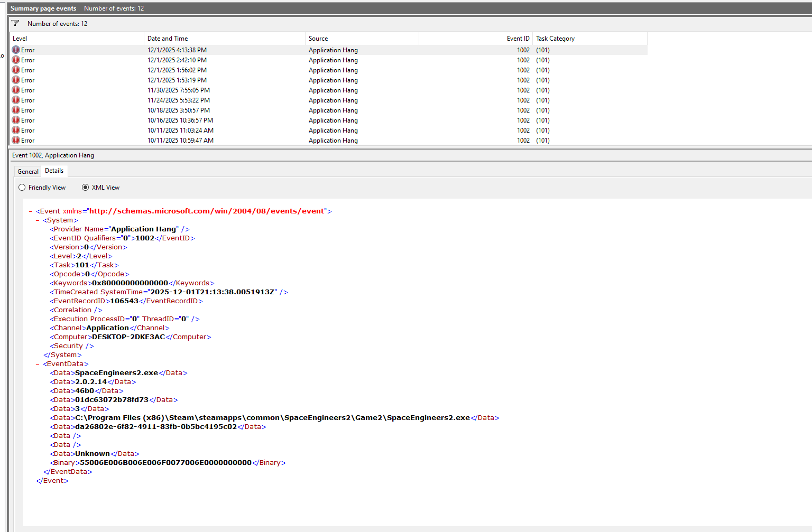Select the Friendly View radio button
This screenshot has height=532, width=812.
click(x=22, y=188)
